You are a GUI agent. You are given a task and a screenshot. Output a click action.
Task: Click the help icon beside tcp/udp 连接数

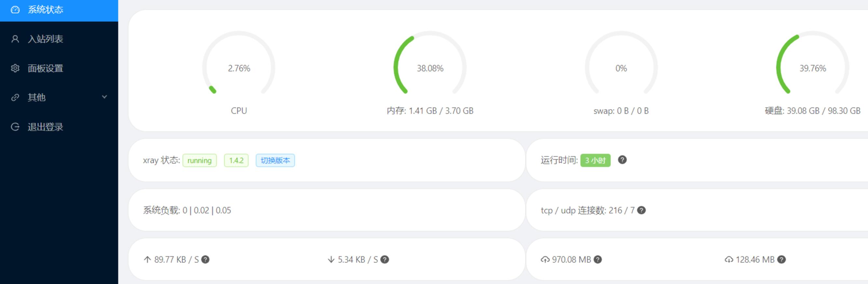[642, 210]
